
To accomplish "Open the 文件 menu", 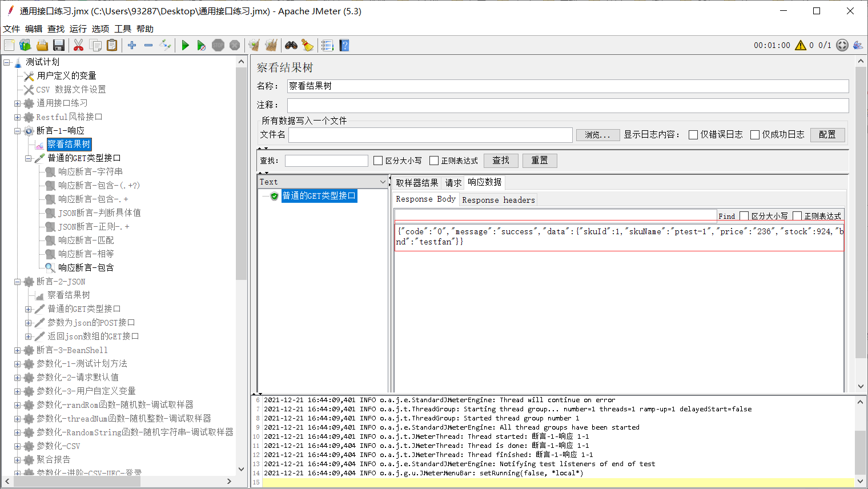I will pos(11,29).
